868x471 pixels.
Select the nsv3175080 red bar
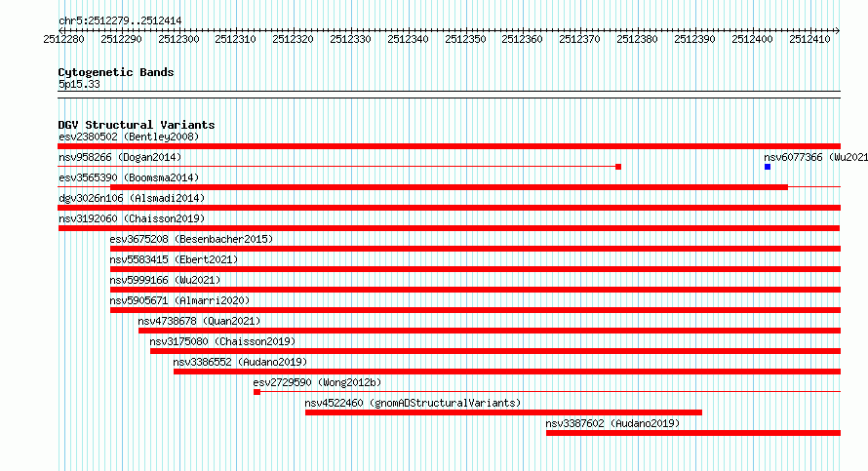495,351
